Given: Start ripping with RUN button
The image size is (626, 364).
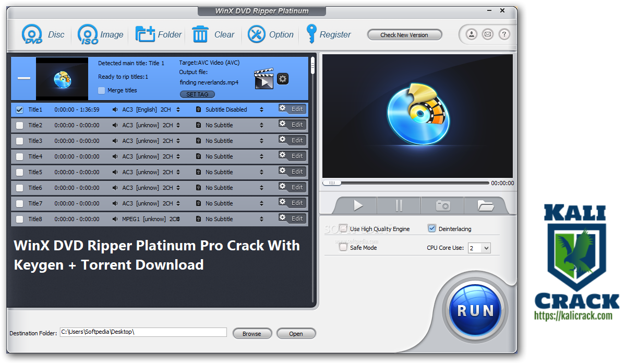Looking at the screenshot, I should click(x=475, y=311).
